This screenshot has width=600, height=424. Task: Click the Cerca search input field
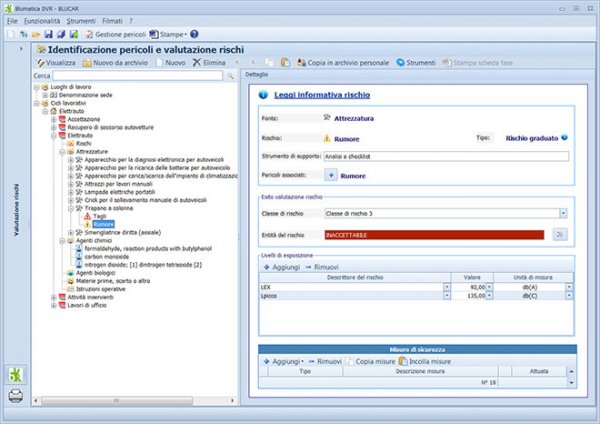[137, 76]
